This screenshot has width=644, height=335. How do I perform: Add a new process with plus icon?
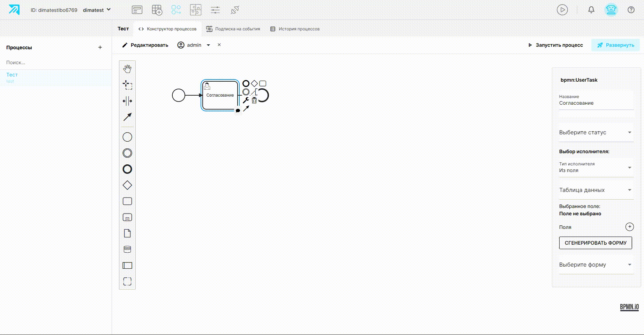pyautogui.click(x=100, y=47)
